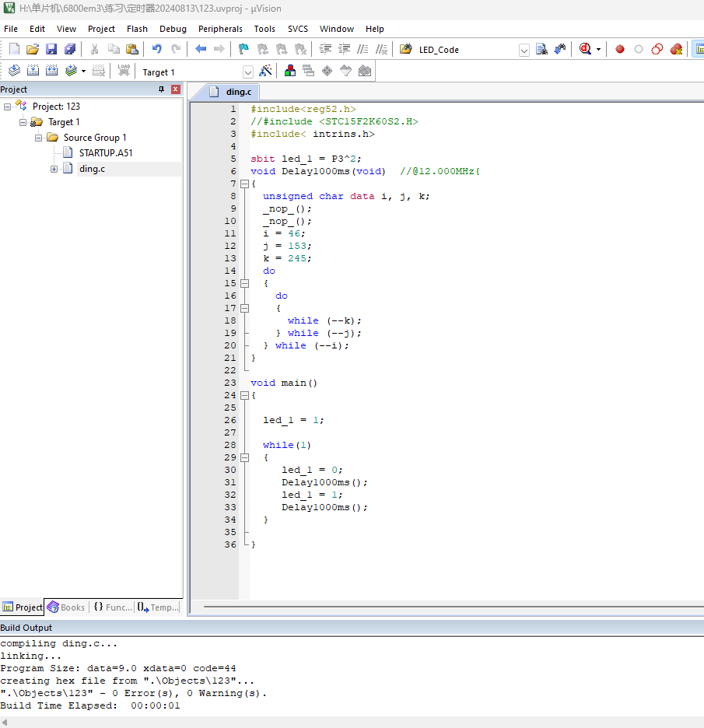Indent the selected lines with the indent icon
Image resolution: width=704 pixels, height=728 pixels.
point(325,49)
